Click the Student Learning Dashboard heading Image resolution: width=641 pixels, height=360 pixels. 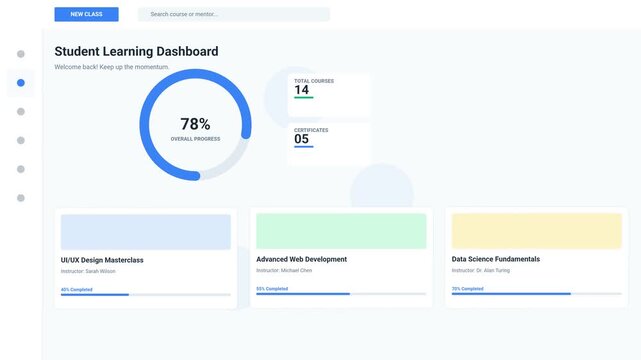point(137,51)
